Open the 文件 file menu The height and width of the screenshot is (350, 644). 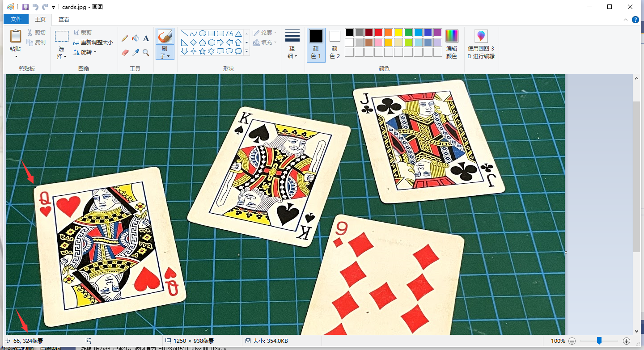16,19
